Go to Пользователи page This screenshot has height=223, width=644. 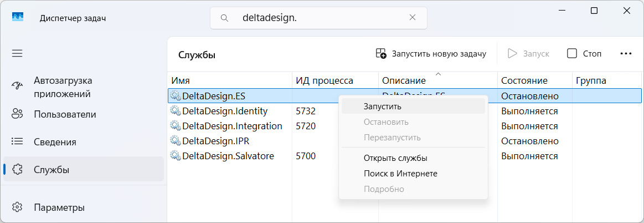(84, 114)
